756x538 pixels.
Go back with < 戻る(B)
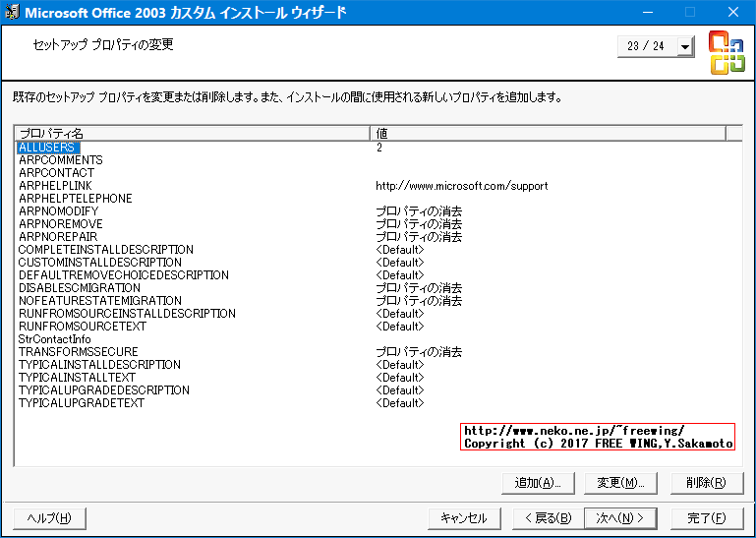tap(549, 518)
